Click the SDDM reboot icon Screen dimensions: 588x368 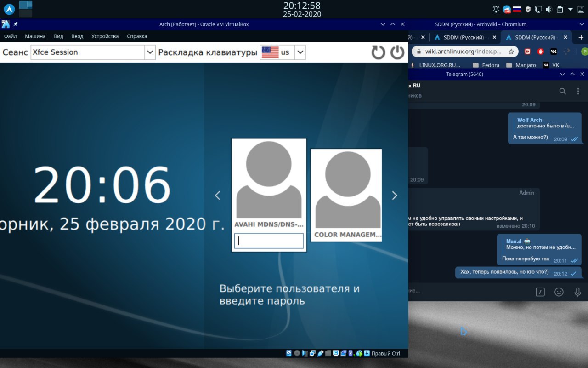click(379, 52)
